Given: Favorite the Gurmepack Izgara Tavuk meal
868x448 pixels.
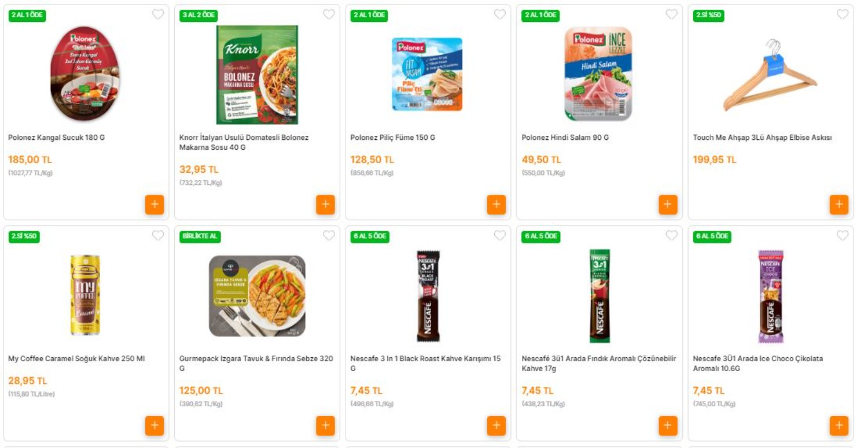Looking at the screenshot, I should click(328, 236).
